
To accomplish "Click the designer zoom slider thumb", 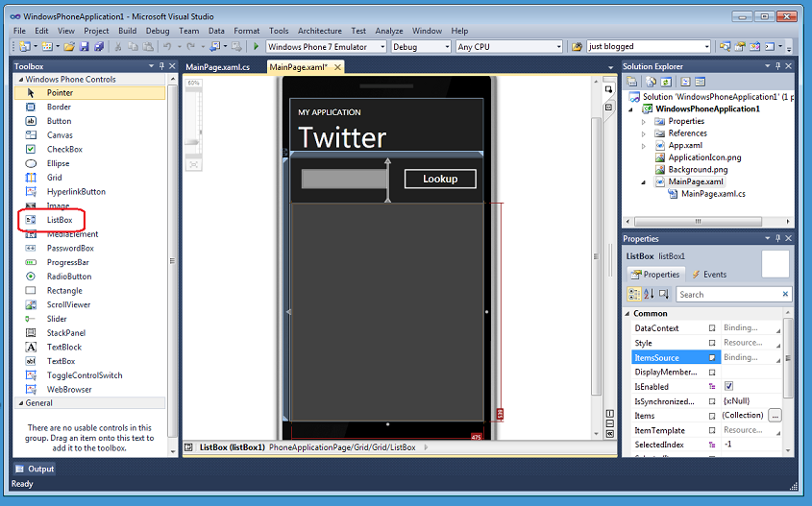I will [x=192, y=142].
